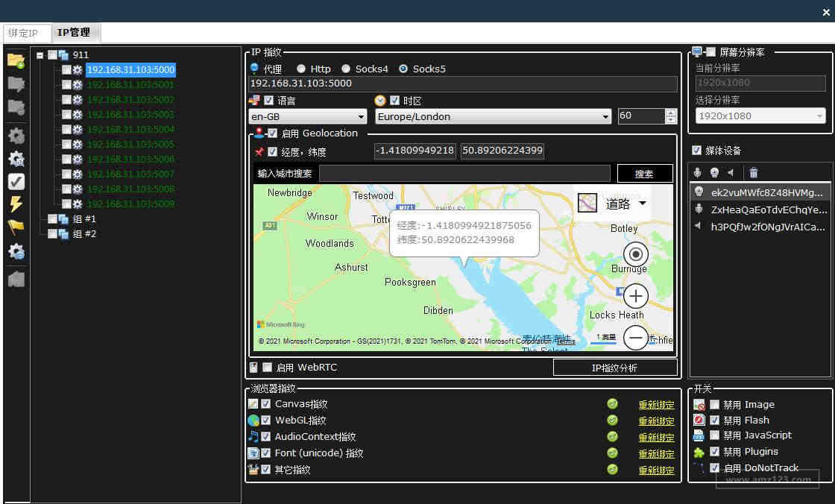This screenshot has height=504, width=835.
Task: Click the gear with minus icon in sidebar
Action: tap(16, 251)
